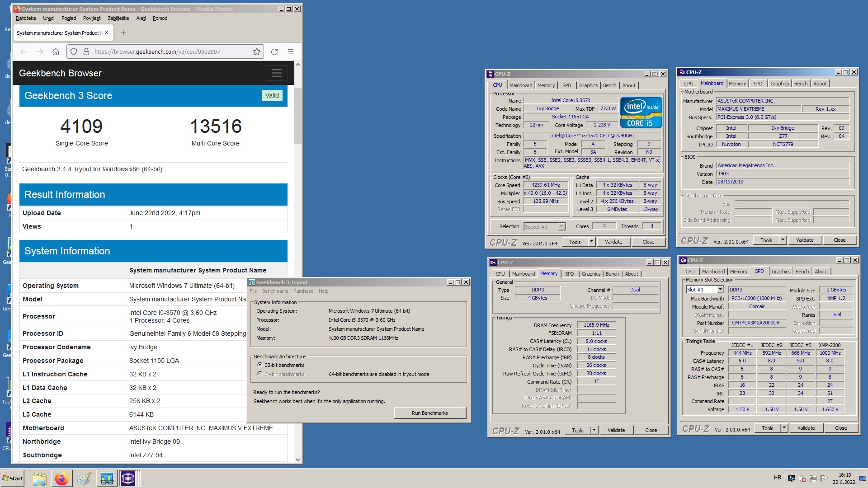The width and height of the screenshot is (868, 488).
Task: Click CPU-Z CPU window title bar icon
Action: click(490, 74)
